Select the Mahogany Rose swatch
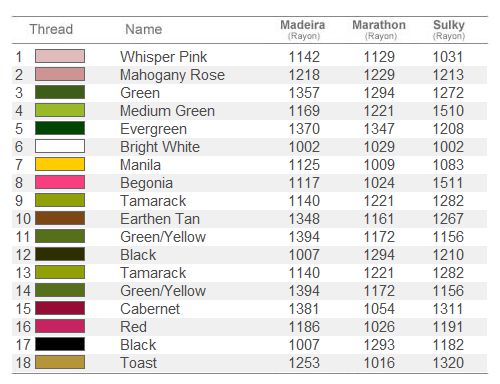The image size is (500, 384). (x=60, y=74)
